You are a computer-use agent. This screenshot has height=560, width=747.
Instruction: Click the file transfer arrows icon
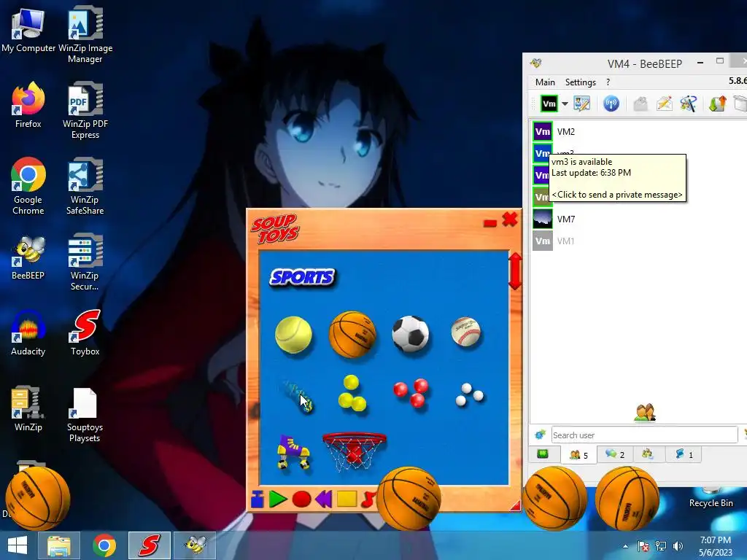718,104
